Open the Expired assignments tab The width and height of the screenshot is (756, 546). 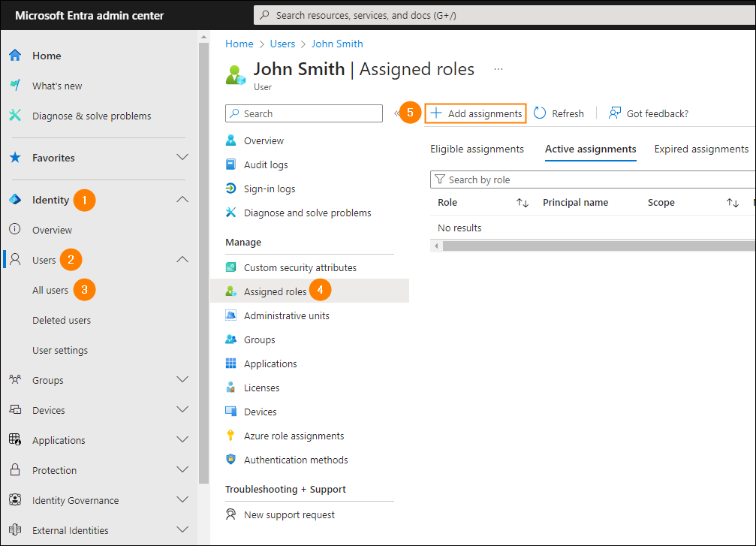(701, 149)
